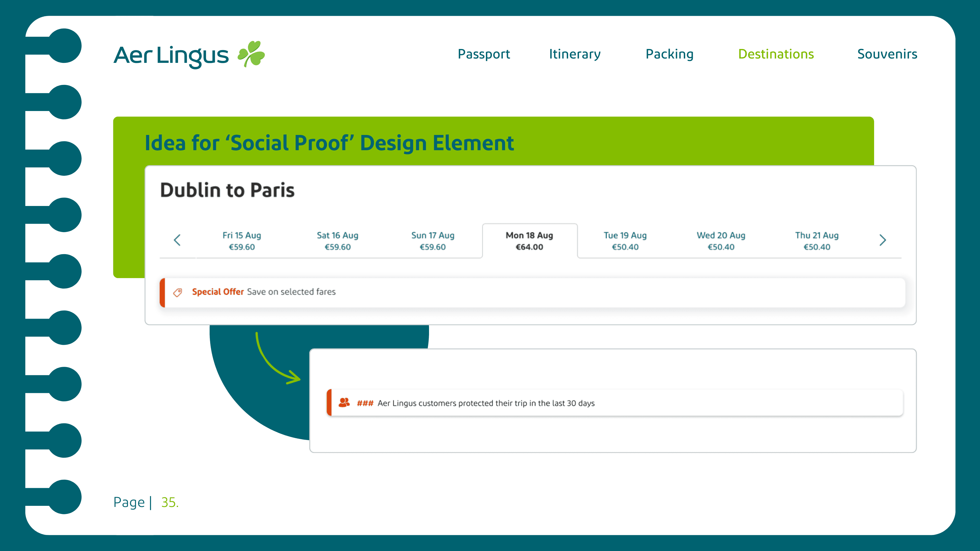Open the Souvenirs nav item
This screenshot has height=551, width=980.
tap(887, 54)
